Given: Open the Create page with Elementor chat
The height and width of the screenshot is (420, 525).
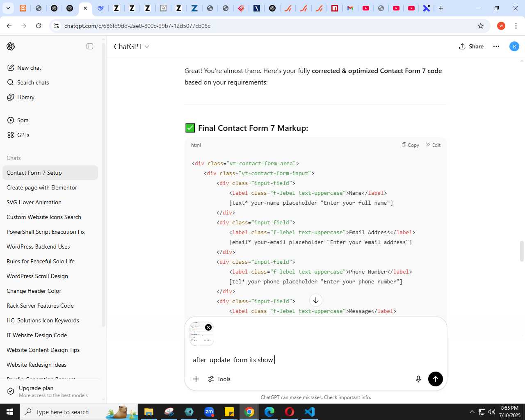Looking at the screenshot, I should 50,187.
